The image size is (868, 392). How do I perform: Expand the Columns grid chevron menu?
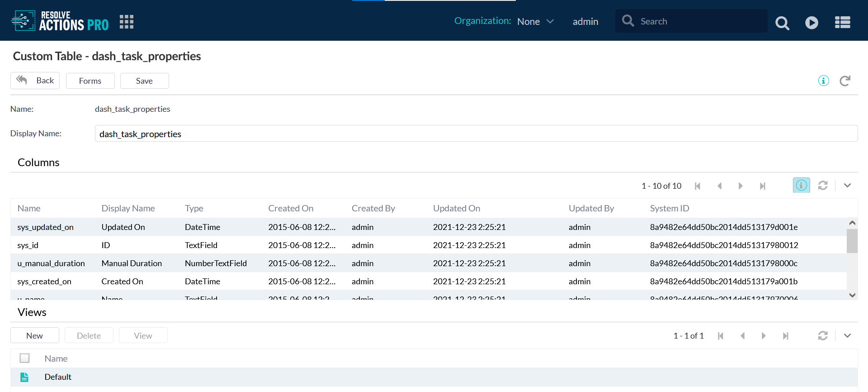[x=847, y=186]
